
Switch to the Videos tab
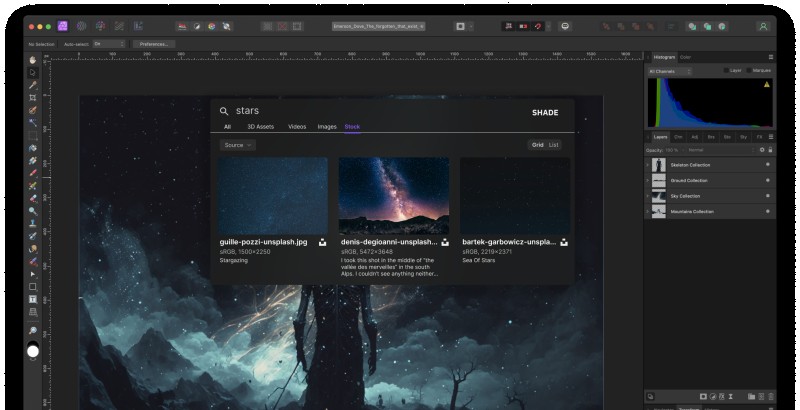[297, 126]
